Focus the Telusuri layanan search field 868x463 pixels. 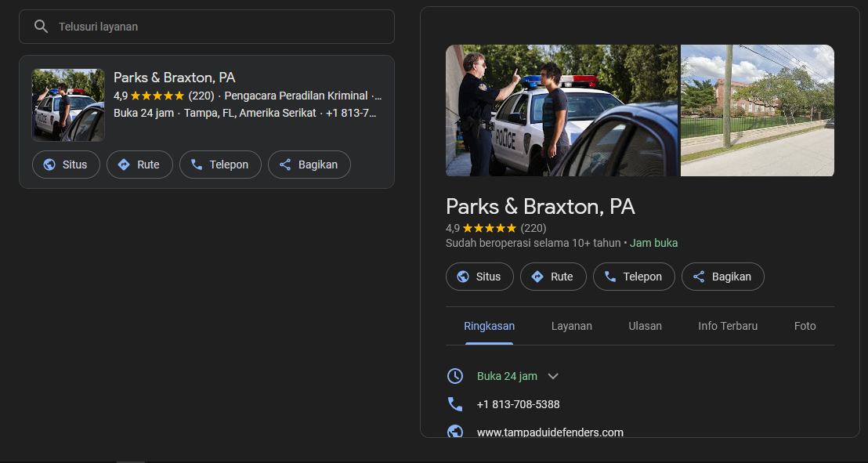click(x=207, y=27)
